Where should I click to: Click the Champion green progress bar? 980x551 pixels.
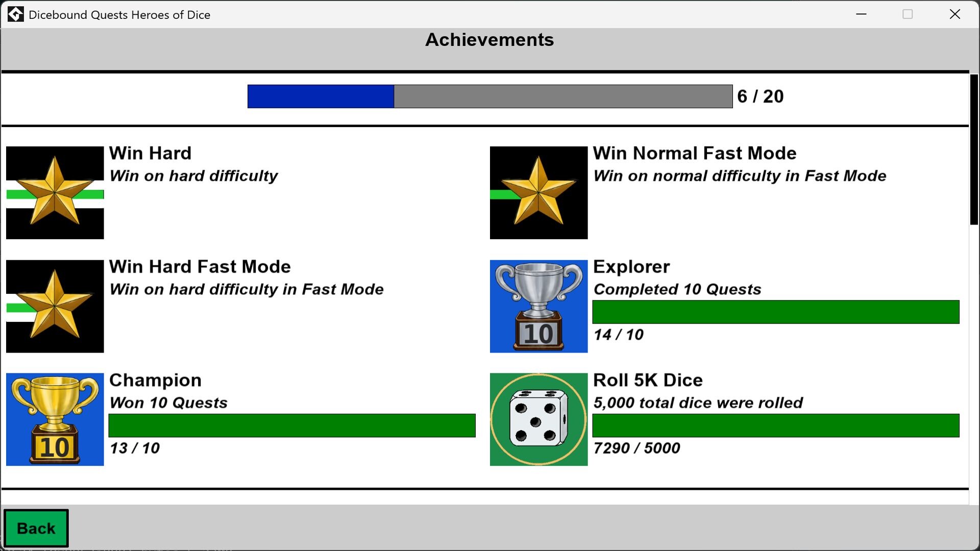point(292,425)
